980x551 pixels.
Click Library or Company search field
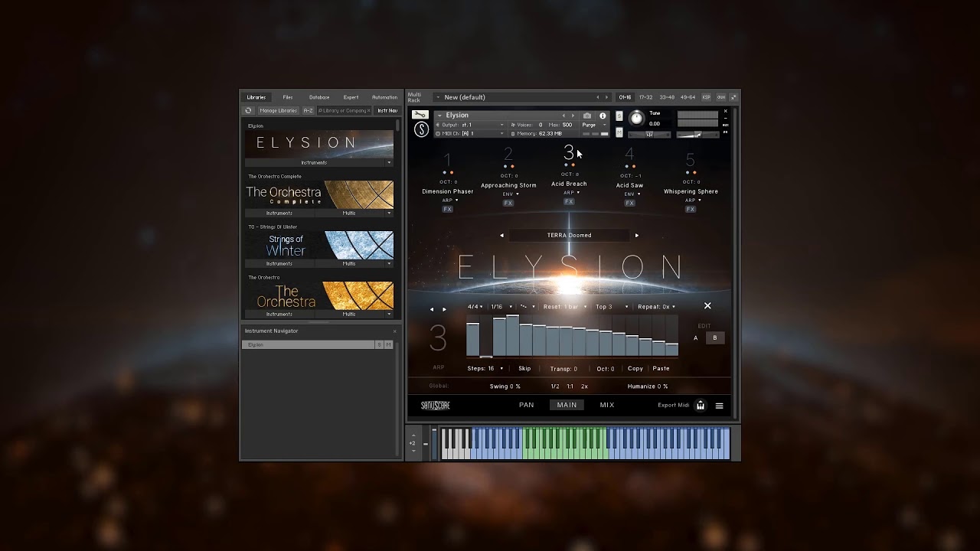click(x=344, y=110)
